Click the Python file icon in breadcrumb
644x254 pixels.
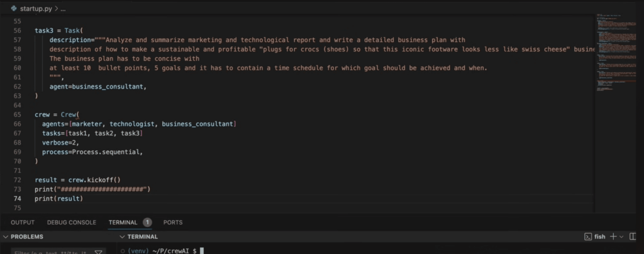[14, 8]
